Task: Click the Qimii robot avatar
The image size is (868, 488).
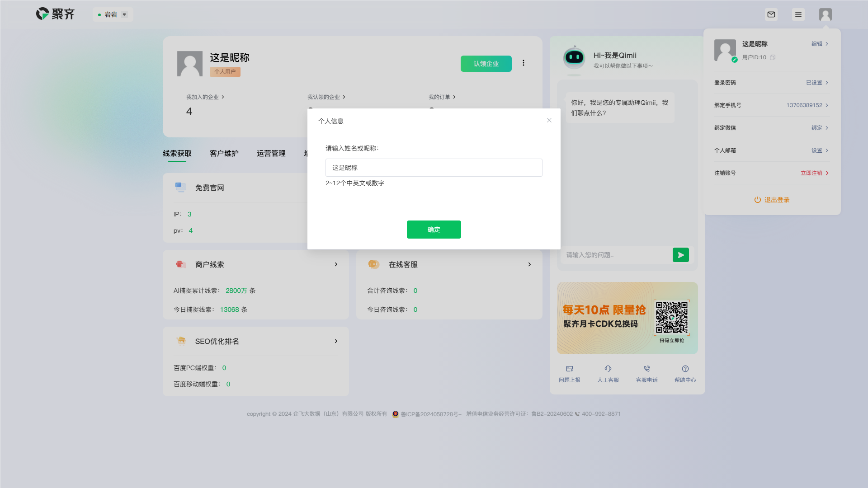Action: click(x=575, y=59)
